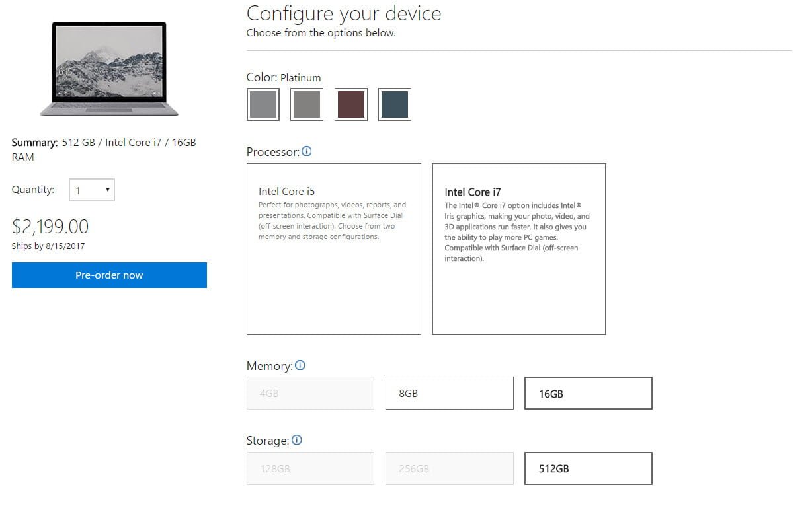Click the Ships by 8/15/2017 text
812x510 pixels.
click(48, 246)
